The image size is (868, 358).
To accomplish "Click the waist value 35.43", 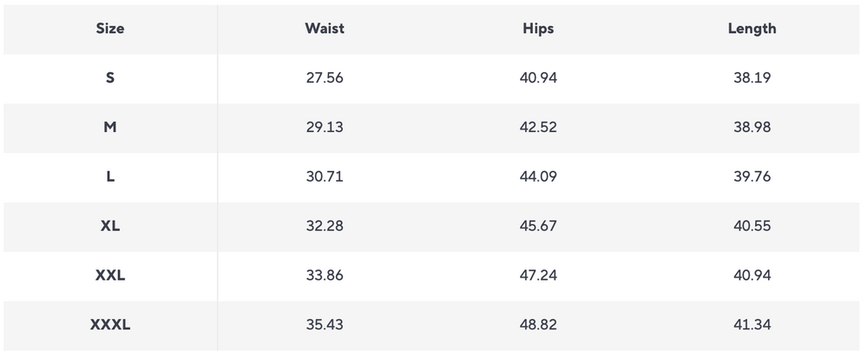I will [x=325, y=326].
